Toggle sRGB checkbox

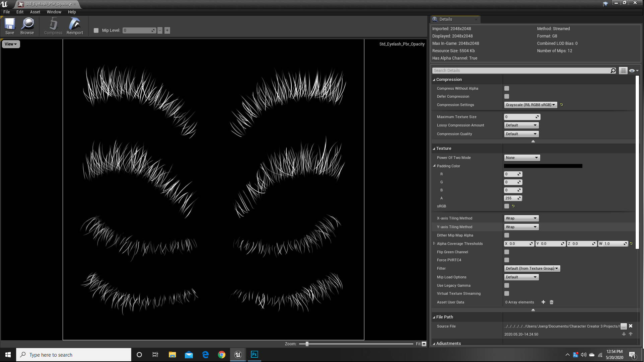pyautogui.click(x=507, y=206)
